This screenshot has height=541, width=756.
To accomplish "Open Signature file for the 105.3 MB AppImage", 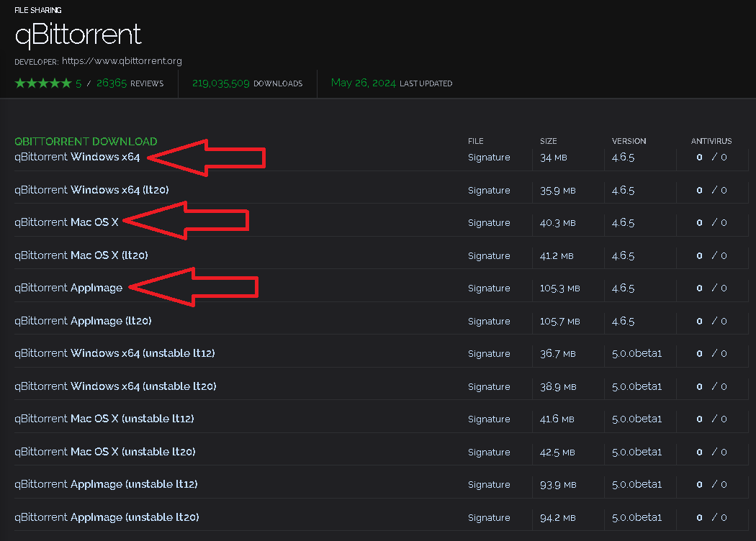I will [x=488, y=288].
